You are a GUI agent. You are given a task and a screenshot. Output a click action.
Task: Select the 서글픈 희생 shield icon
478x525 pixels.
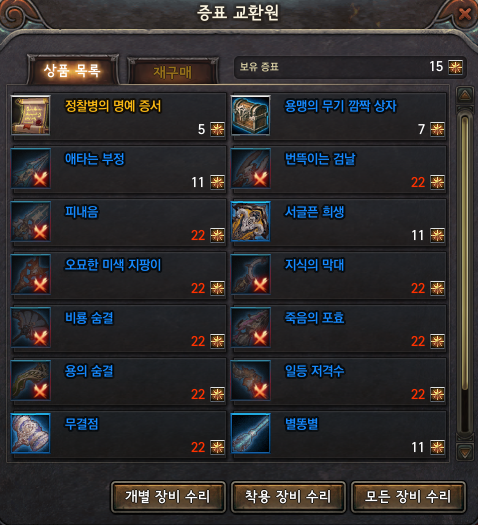point(251,221)
